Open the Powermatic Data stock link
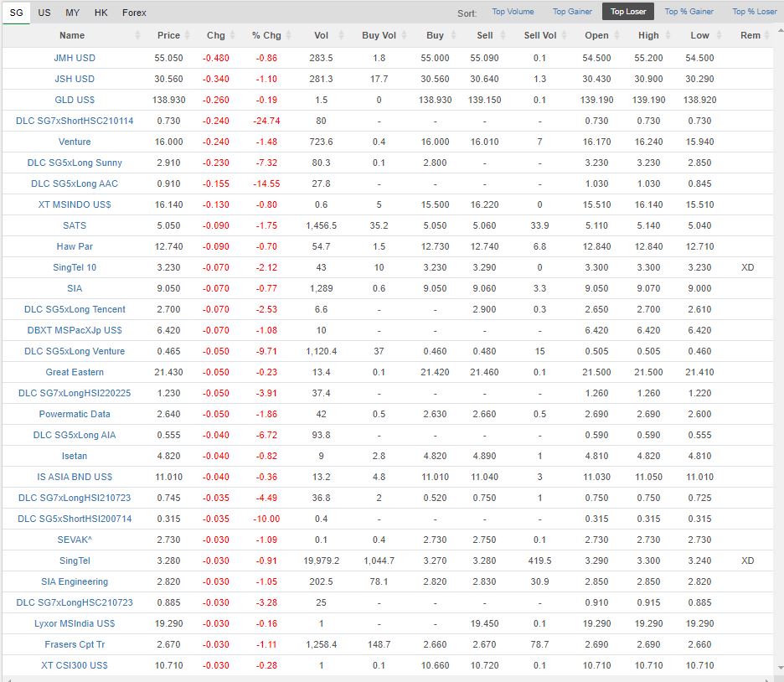The height and width of the screenshot is (682, 784). [x=75, y=415]
